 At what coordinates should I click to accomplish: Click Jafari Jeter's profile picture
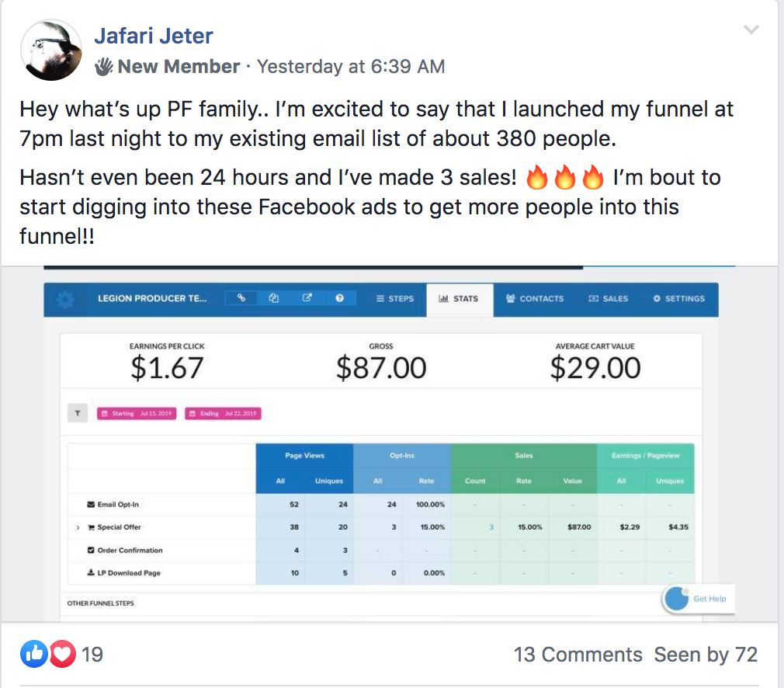point(50,50)
